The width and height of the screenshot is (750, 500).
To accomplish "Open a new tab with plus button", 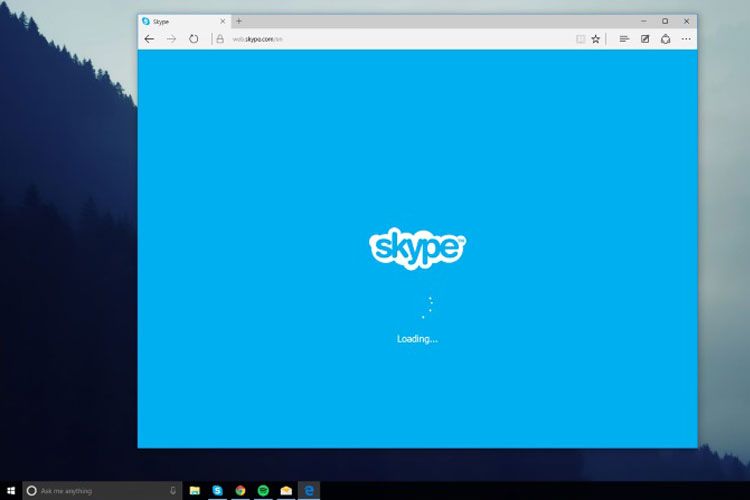I will (239, 21).
